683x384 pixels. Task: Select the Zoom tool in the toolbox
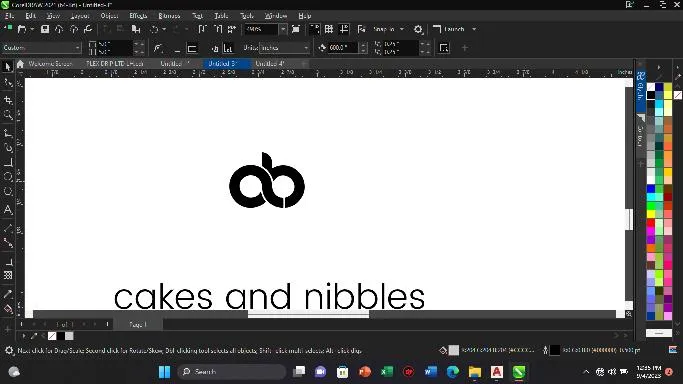(x=8, y=115)
